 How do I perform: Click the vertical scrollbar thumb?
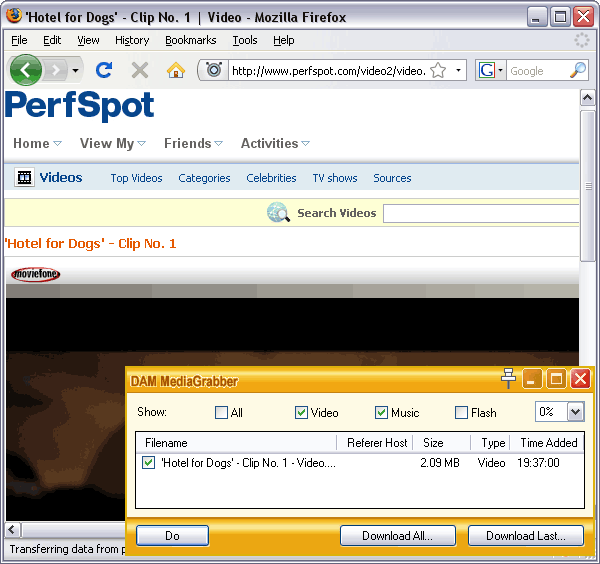tap(588, 186)
